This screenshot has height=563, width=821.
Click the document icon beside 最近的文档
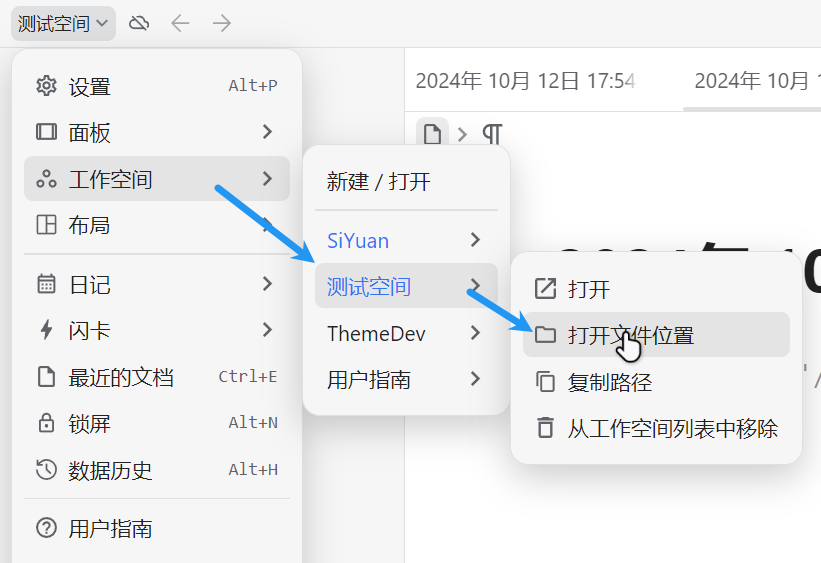click(x=46, y=377)
